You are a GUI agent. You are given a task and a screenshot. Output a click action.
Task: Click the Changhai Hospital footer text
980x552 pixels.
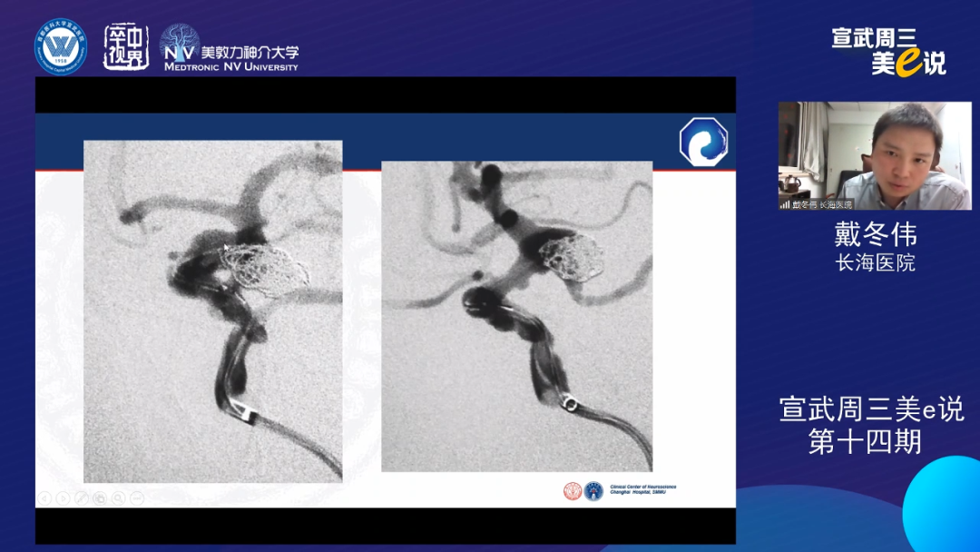642,489
